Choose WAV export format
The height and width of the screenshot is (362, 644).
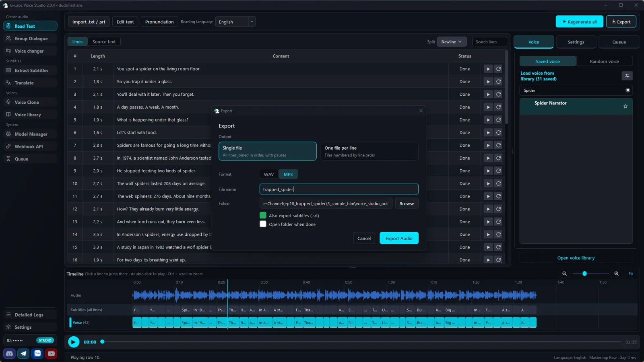pos(268,174)
